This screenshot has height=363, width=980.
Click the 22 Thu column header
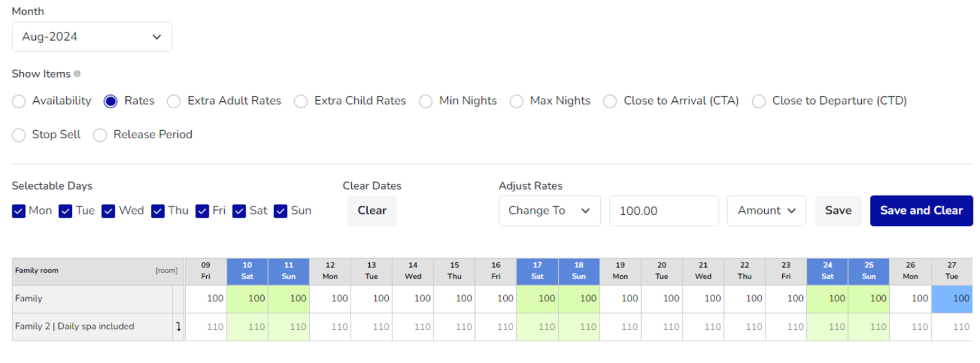[745, 271]
